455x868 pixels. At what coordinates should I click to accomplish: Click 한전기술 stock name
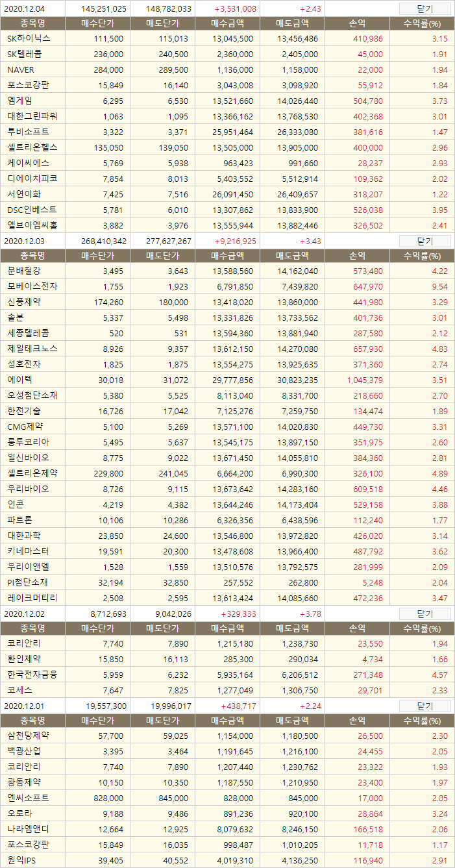[24, 411]
